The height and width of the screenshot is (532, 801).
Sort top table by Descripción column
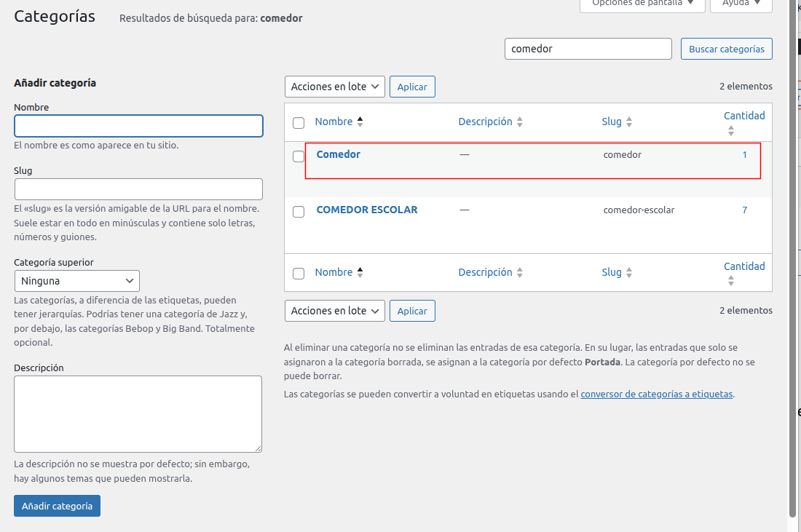tap(485, 122)
